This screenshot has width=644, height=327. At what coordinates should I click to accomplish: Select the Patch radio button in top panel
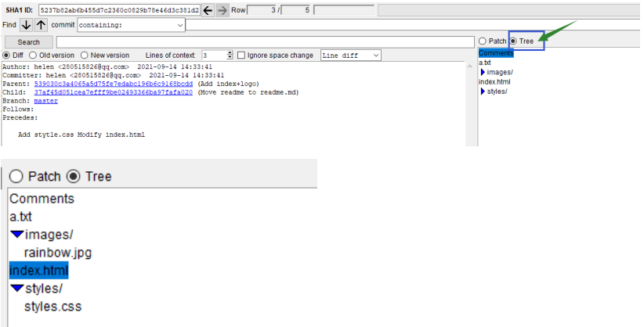click(x=483, y=41)
